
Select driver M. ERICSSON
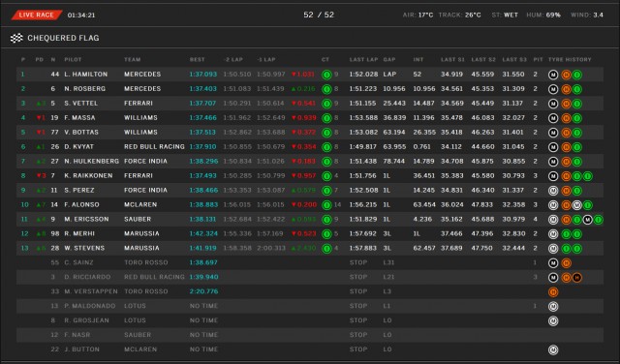(86, 220)
